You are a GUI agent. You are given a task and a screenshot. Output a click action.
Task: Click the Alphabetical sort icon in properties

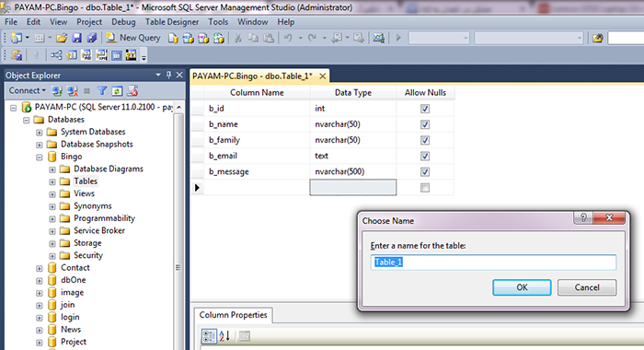[x=224, y=336]
